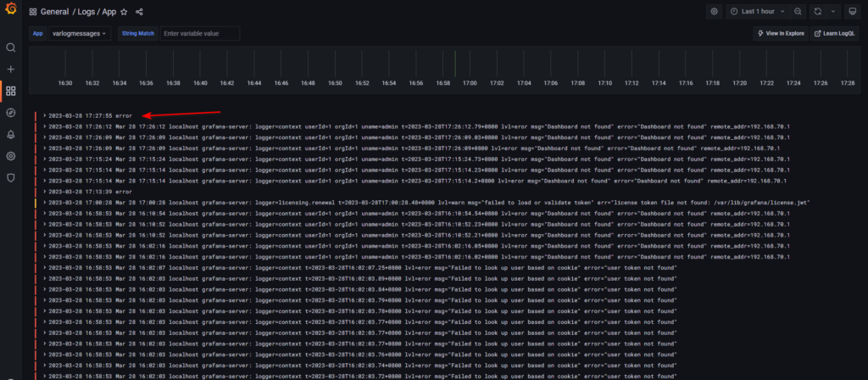This screenshot has height=380, width=868.
Task: Open the Last 1 hour time picker
Action: click(758, 12)
